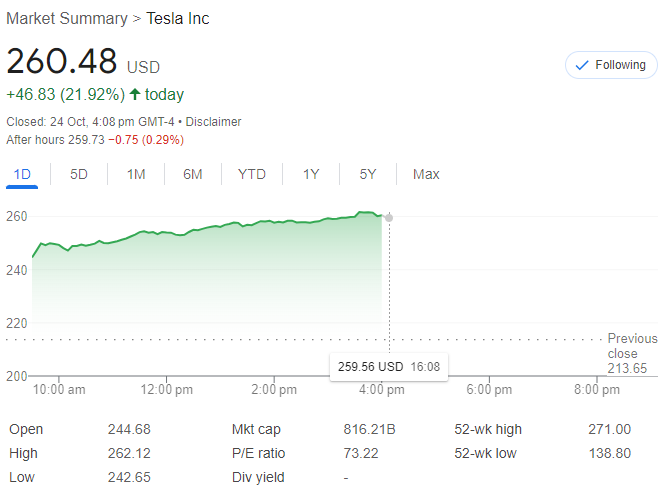Click the Market Summary breadcrumb link
The image size is (665, 495).
tap(66, 18)
